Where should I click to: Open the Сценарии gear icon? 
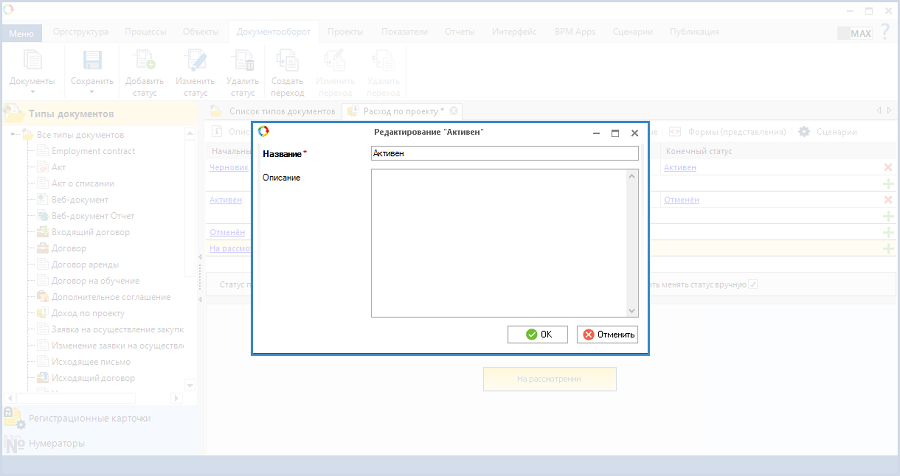coord(804,132)
